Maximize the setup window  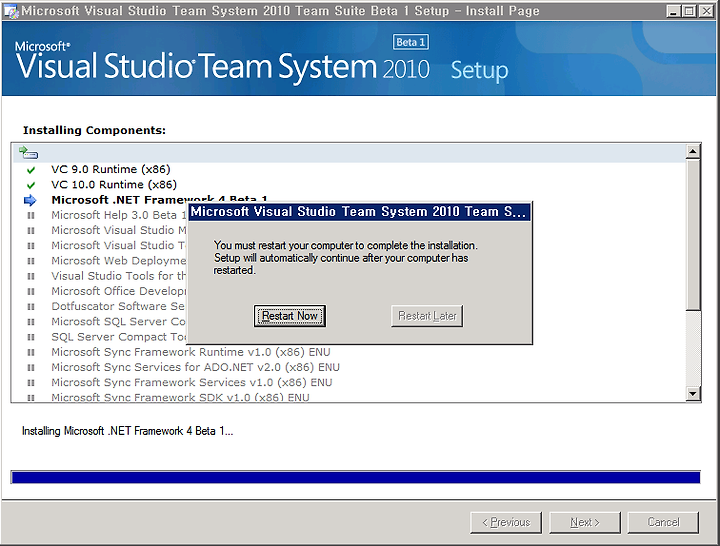(x=689, y=11)
